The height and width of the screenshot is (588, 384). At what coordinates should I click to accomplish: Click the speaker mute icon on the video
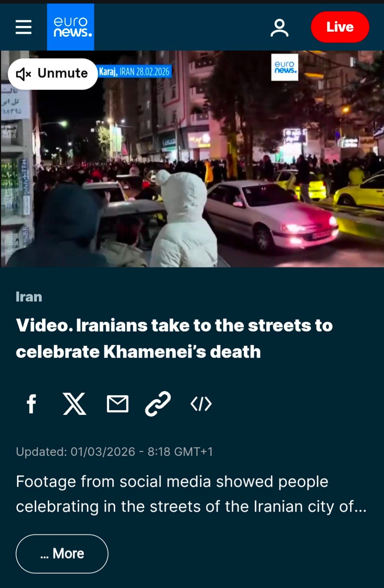[24, 74]
